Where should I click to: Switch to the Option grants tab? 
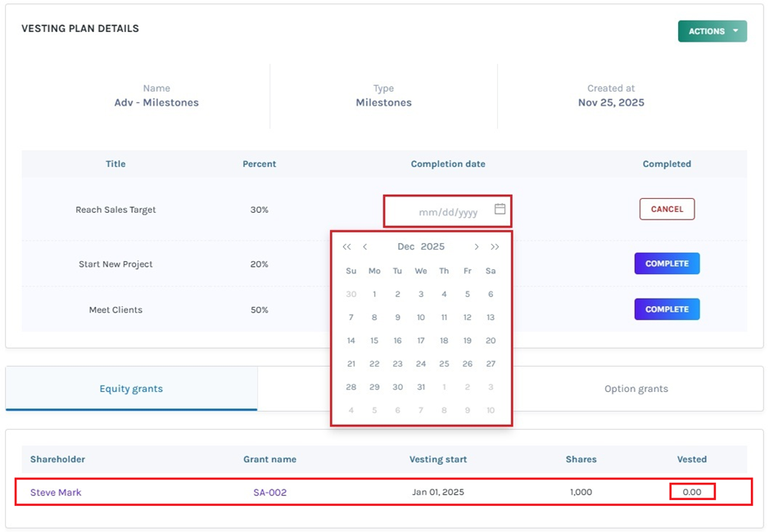click(x=636, y=389)
